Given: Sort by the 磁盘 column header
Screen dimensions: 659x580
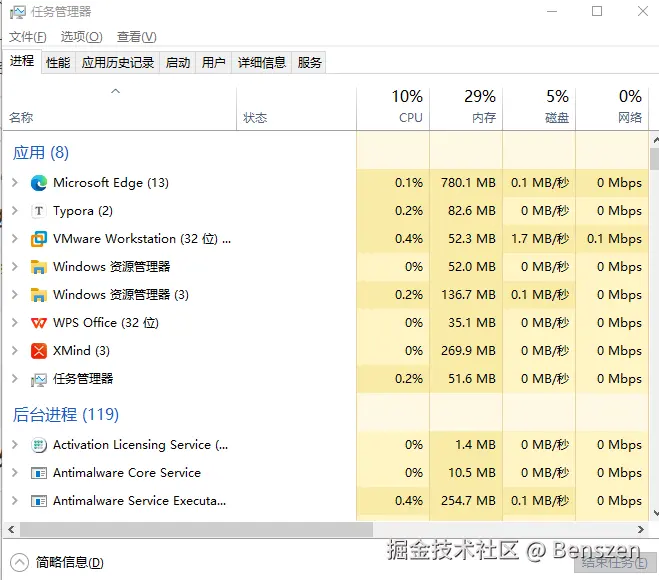Looking at the screenshot, I should pos(539,109).
